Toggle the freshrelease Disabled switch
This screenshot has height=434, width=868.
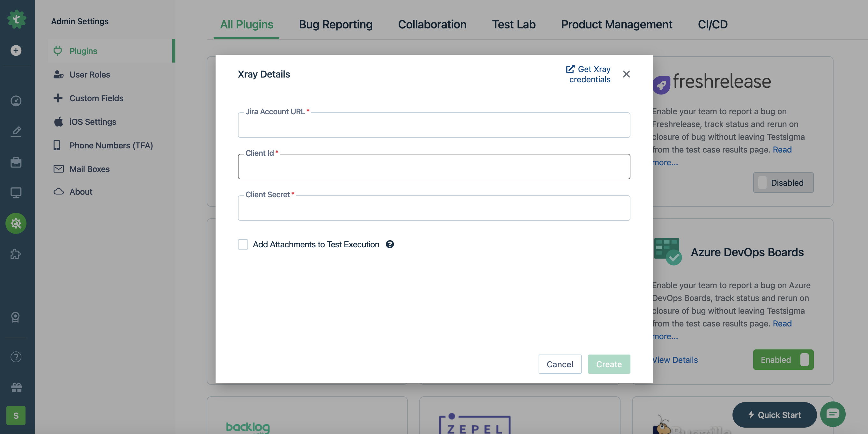[x=783, y=183]
